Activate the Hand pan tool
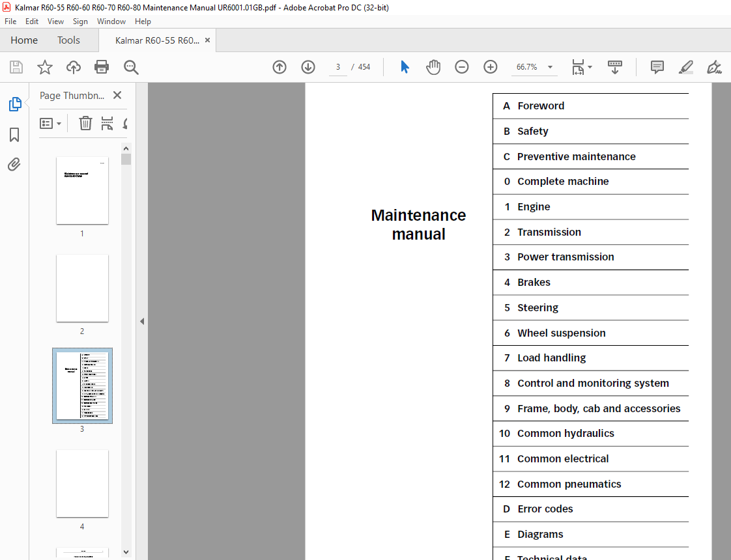Screen dimensions: 731x560 point(433,67)
